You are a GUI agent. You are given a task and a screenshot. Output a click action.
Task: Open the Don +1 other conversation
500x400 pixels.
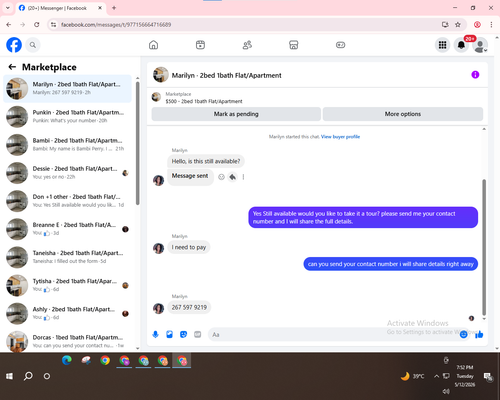[67, 201]
